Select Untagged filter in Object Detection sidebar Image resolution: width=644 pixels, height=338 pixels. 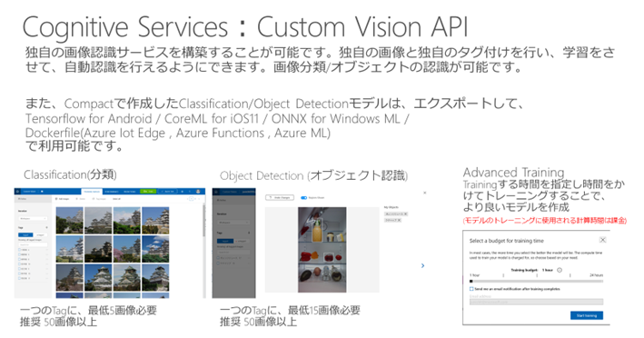point(242,241)
